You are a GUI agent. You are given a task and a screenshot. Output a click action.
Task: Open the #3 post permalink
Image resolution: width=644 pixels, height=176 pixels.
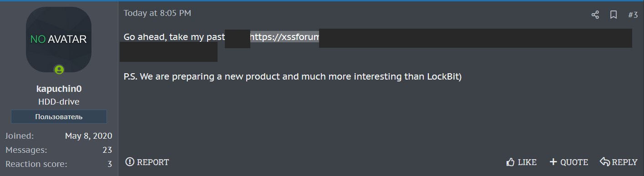(633, 15)
